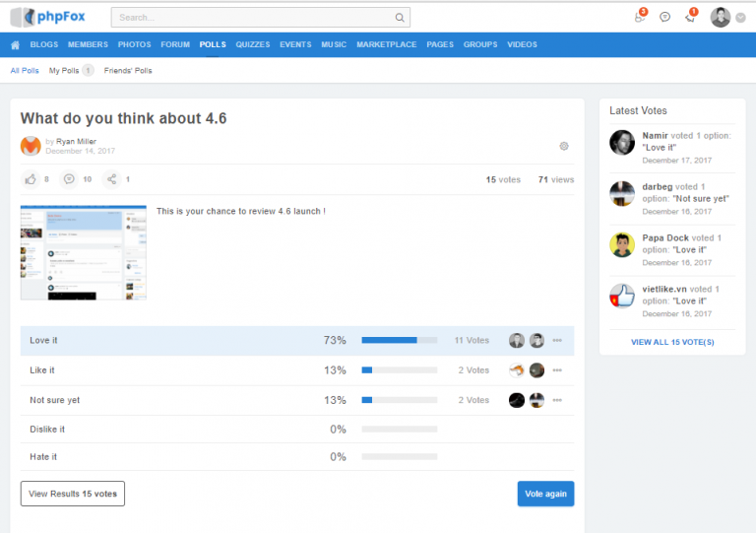This screenshot has height=533, width=756.
Task: Like the poll with thumbs-up icon
Action: (31, 179)
